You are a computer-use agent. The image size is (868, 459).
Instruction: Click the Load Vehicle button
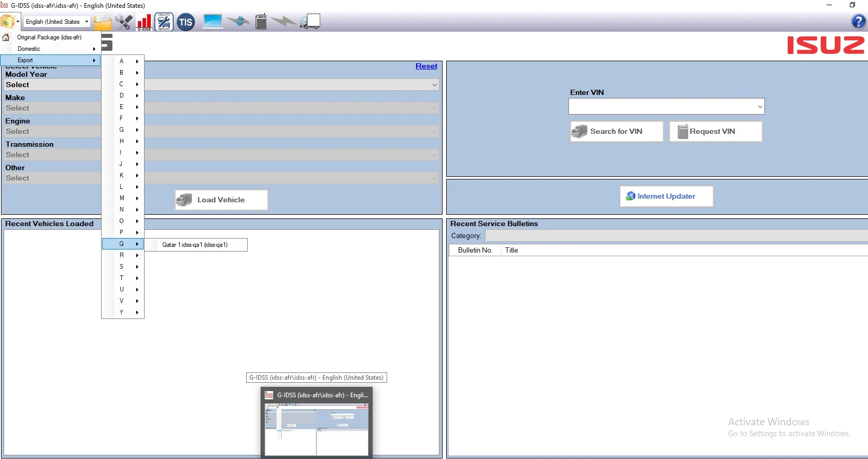(221, 200)
